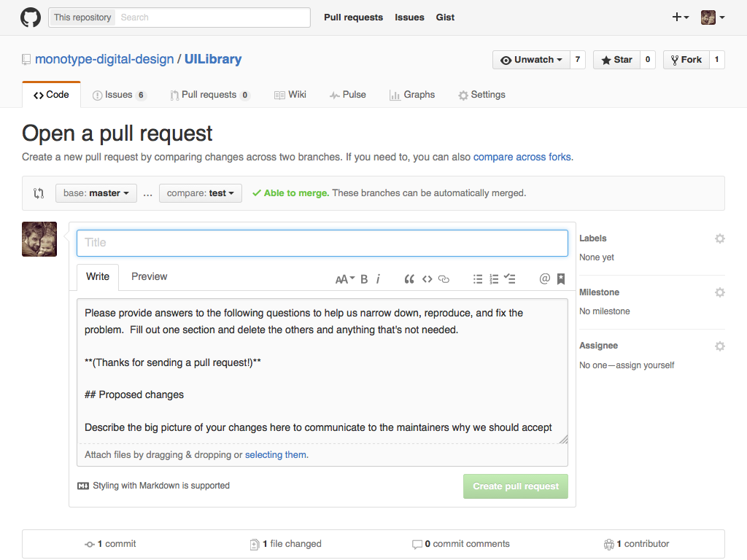This screenshot has height=560, width=747.
Task: Insert a link with chain icon
Action: pos(444,279)
